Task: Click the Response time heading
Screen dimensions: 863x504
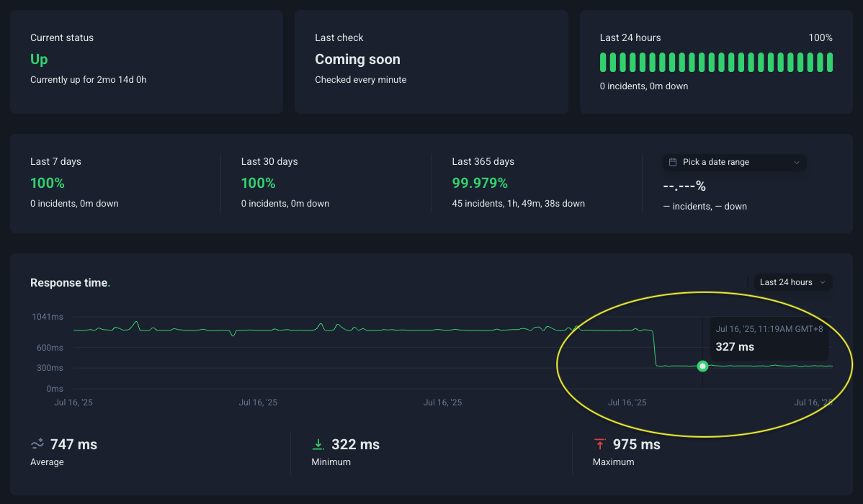Action: click(x=69, y=283)
